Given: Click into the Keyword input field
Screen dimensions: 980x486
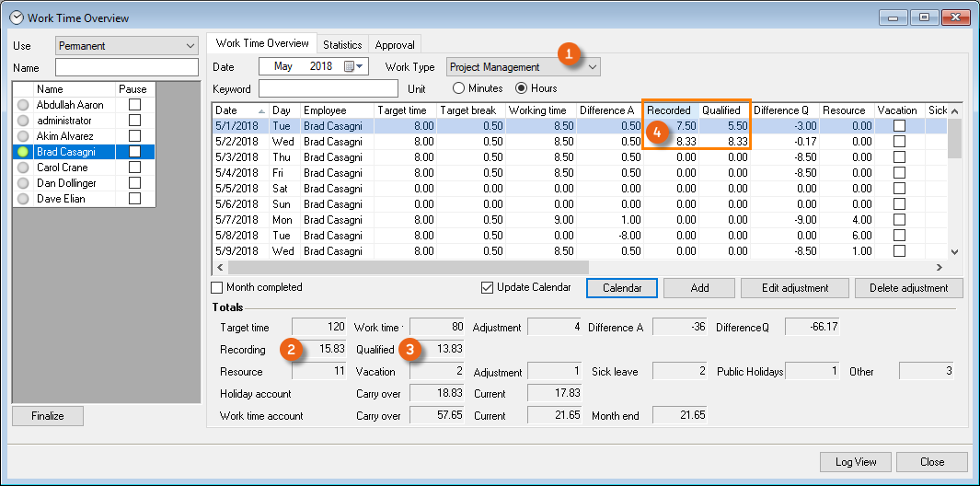Looking at the screenshot, I should [329, 89].
